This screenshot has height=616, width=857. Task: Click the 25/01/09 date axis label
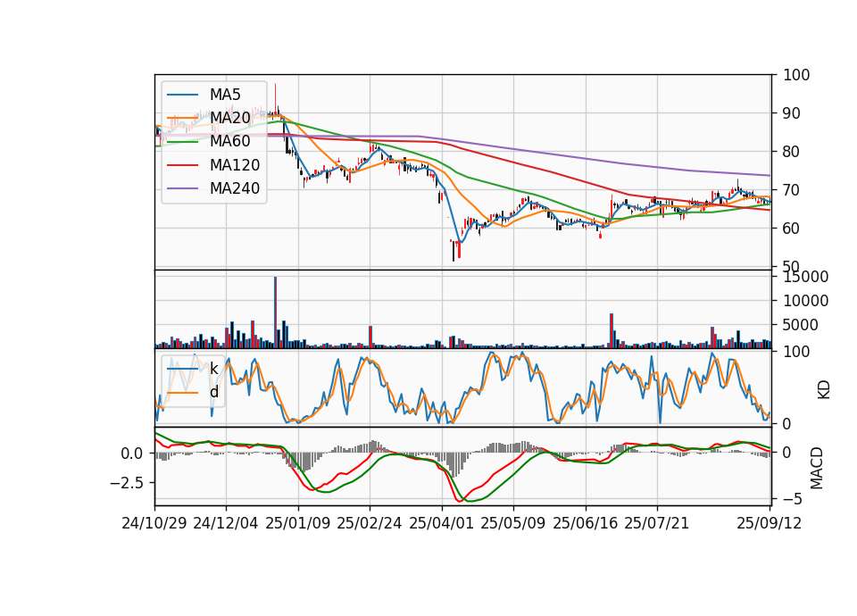(298, 524)
